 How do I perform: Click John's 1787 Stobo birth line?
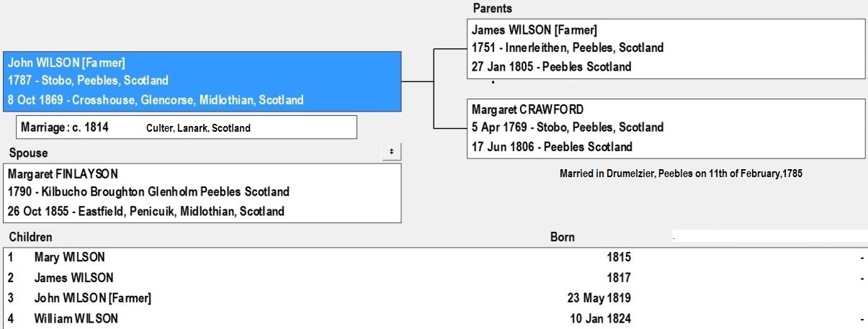[x=88, y=81]
